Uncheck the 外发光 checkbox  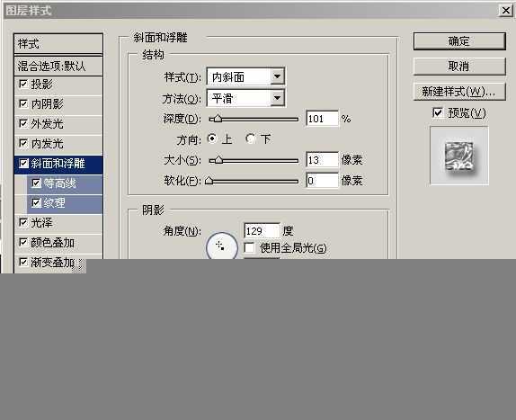[23, 124]
